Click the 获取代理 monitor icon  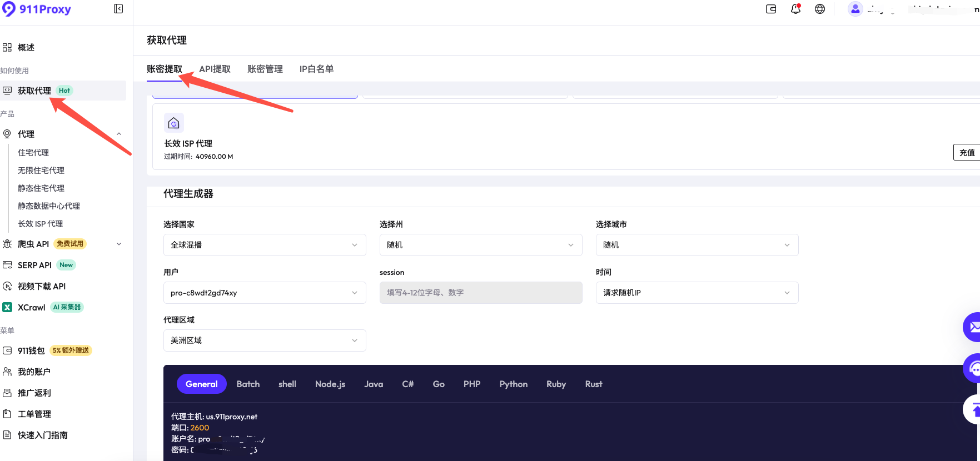tap(7, 91)
